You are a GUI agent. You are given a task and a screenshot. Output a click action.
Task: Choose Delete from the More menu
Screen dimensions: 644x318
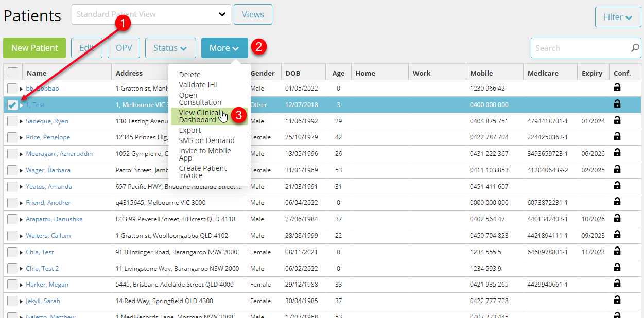click(190, 75)
